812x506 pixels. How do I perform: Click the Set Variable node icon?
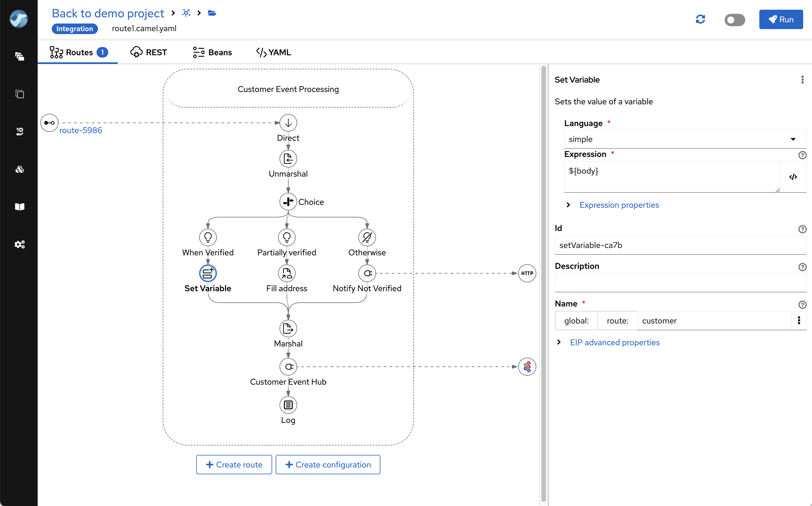coord(208,273)
